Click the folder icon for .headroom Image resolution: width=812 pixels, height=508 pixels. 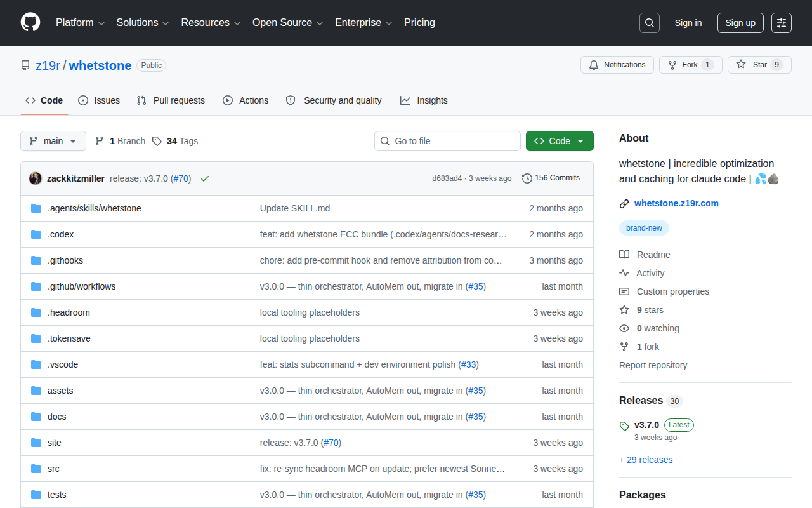click(36, 312)
